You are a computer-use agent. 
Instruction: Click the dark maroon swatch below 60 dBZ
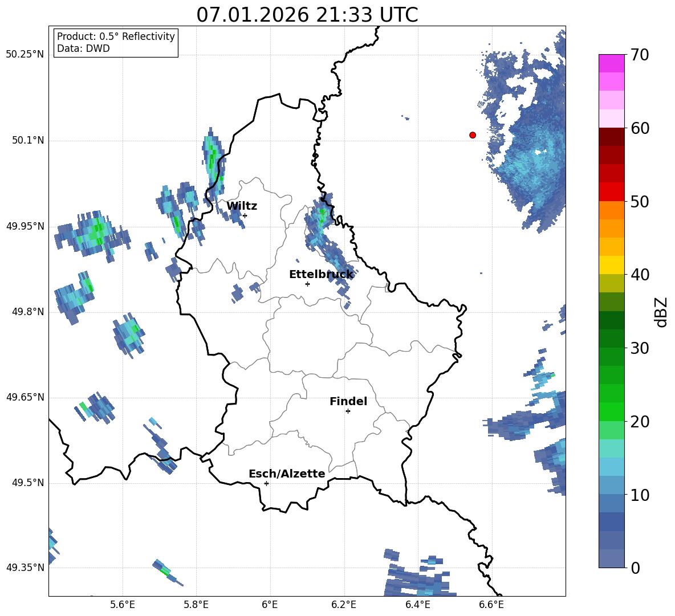(611, 137)
